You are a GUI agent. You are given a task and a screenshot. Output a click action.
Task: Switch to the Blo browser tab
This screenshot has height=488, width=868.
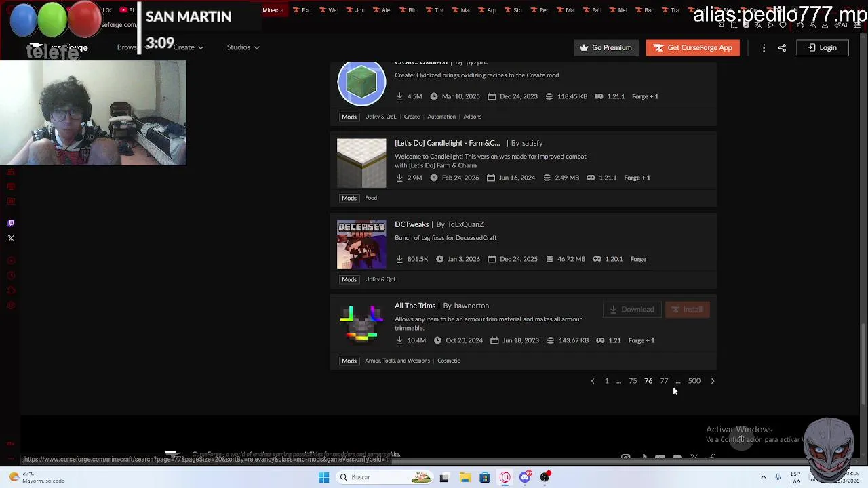(x=408, y=10)
